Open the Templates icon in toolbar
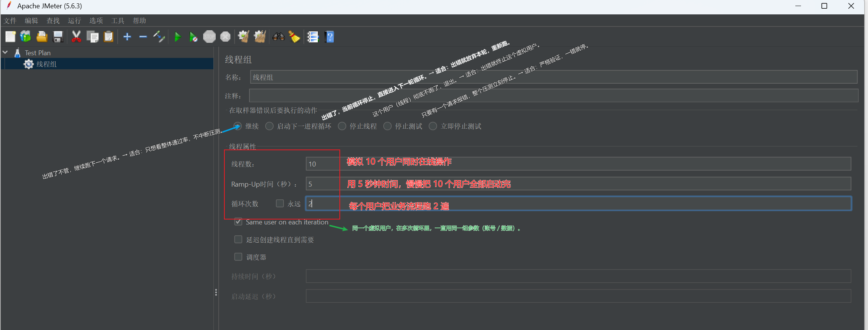 tap(26, 37)
